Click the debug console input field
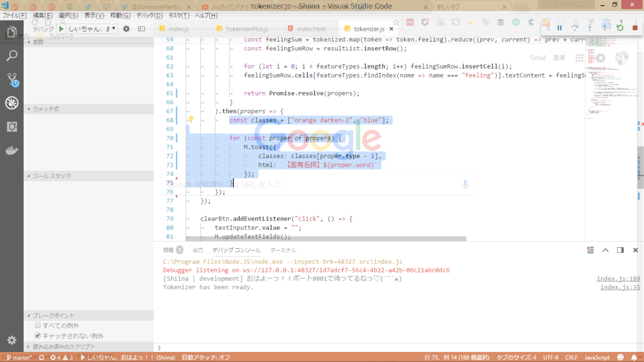Image resolution: width=644 pixels, height=362 pixels. click(397, 347)
